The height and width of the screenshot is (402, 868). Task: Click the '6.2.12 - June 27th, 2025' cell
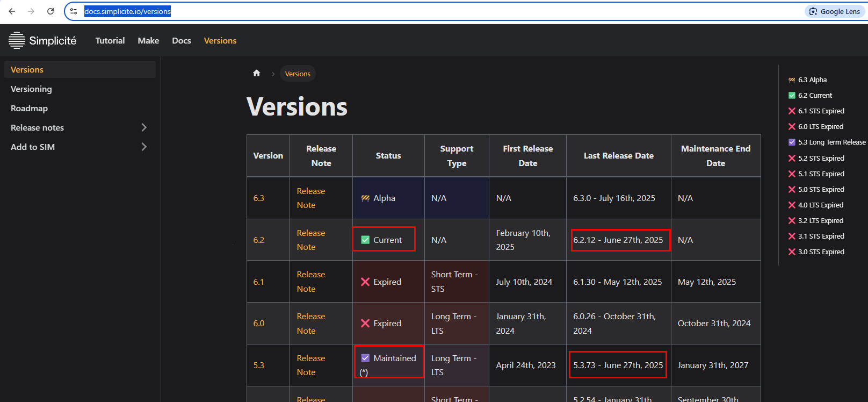(618, 240)
